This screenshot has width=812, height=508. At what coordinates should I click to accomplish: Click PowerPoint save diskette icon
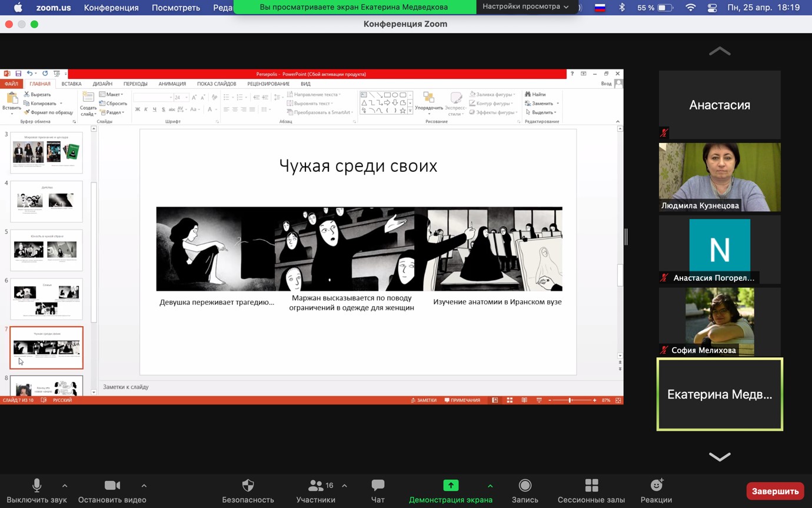pyautogui.click(x=18, y=74)
